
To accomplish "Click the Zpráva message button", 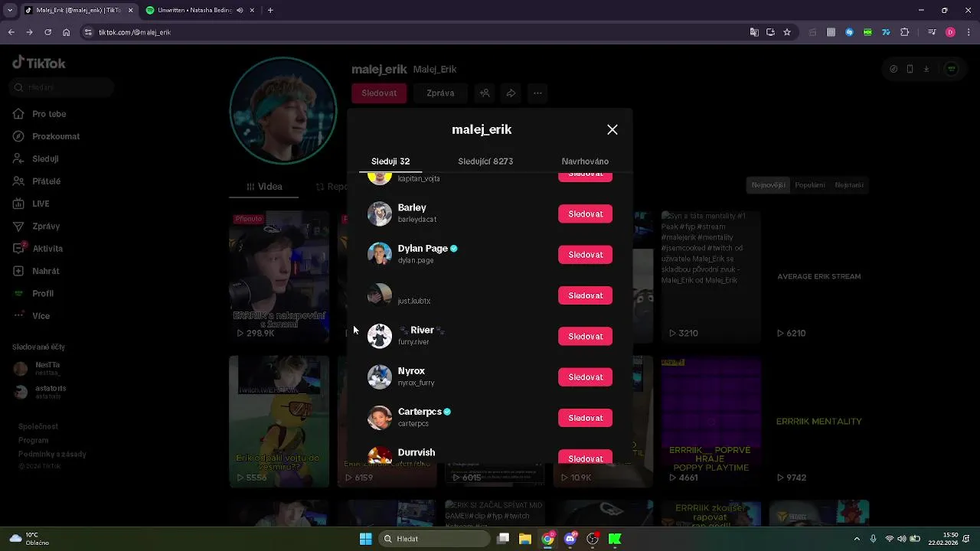I will (440, 93).
